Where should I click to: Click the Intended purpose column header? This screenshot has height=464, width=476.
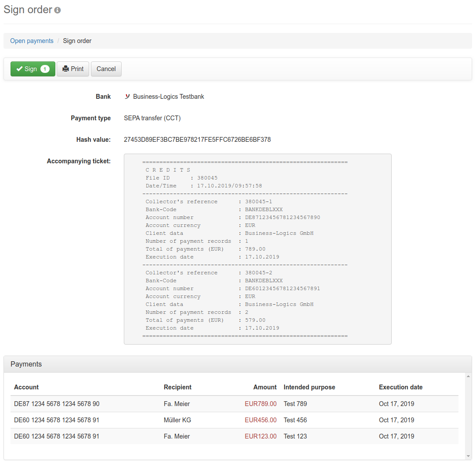click(x=309, y=387)
